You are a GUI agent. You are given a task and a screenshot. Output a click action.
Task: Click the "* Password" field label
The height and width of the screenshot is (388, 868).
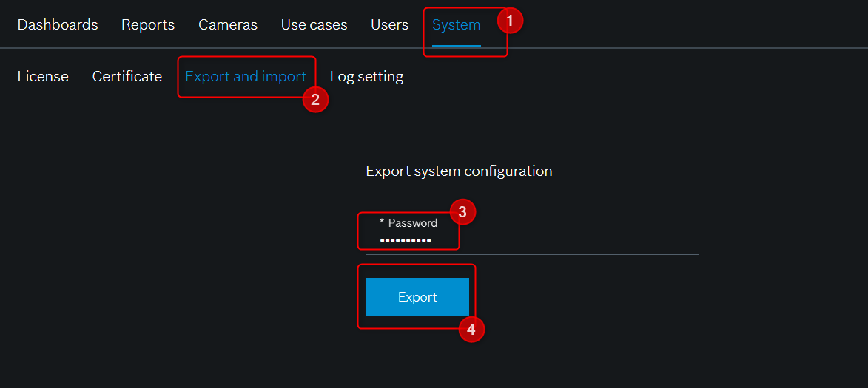pyautogui.click(x=408, y=222)
